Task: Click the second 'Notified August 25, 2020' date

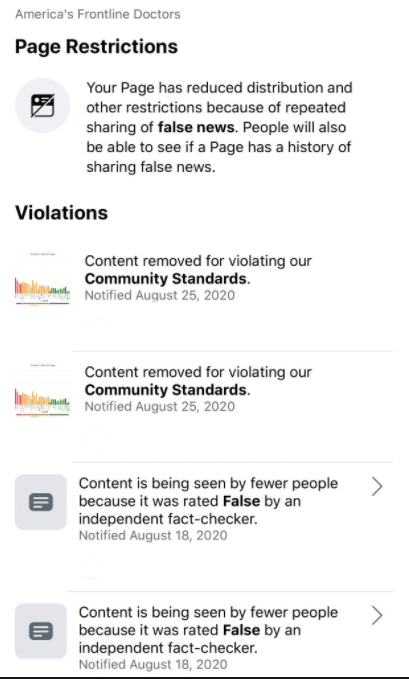Action: point(160,407)
